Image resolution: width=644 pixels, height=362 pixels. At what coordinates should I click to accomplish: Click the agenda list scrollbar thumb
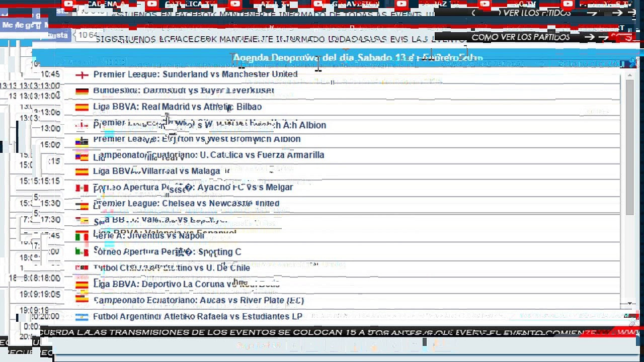click(630, 147)
